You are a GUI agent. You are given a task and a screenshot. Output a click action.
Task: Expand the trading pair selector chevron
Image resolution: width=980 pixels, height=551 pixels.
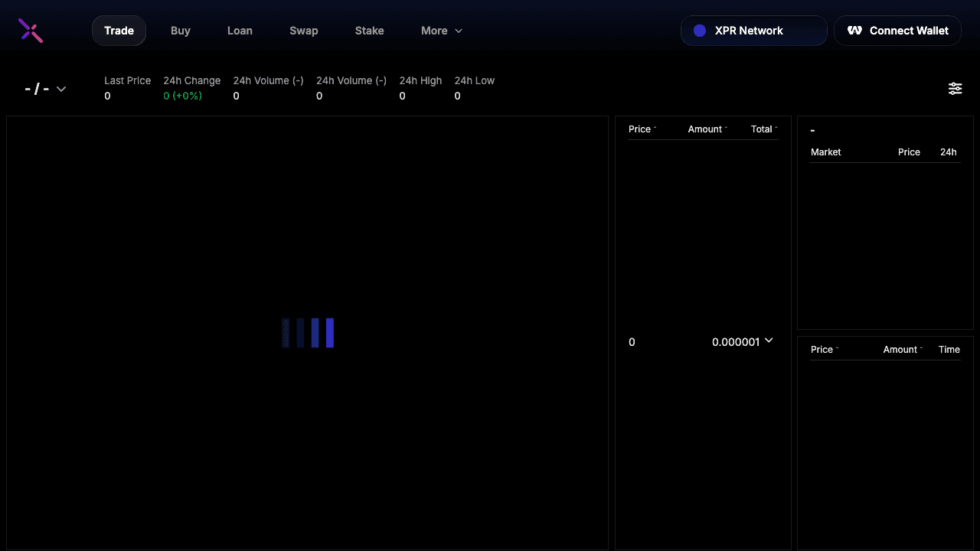tap(60, 89)
